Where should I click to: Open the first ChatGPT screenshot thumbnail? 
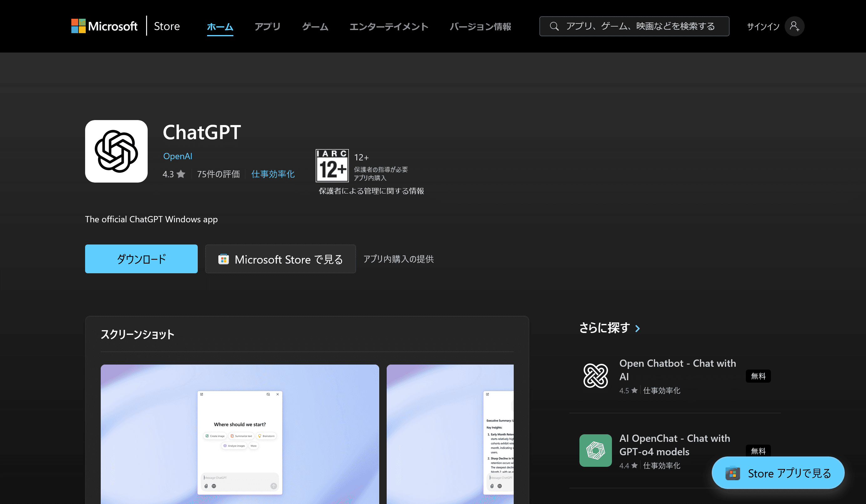point(240,434)
